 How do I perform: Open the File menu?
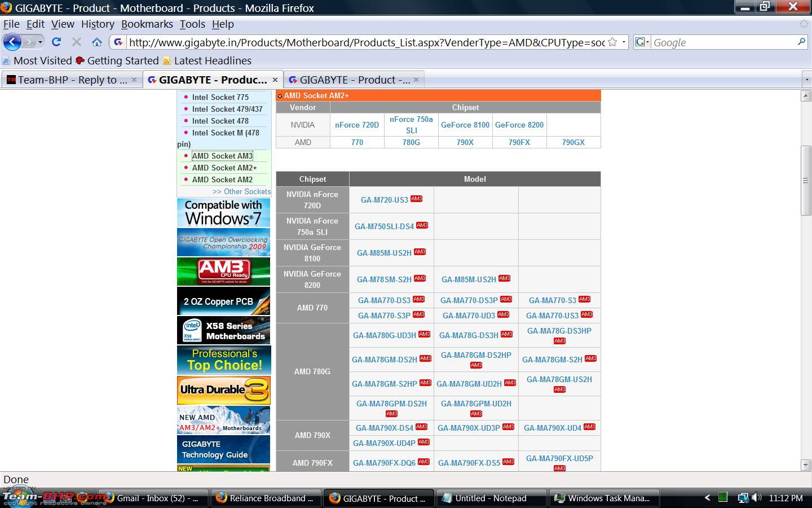click(11, 24)
